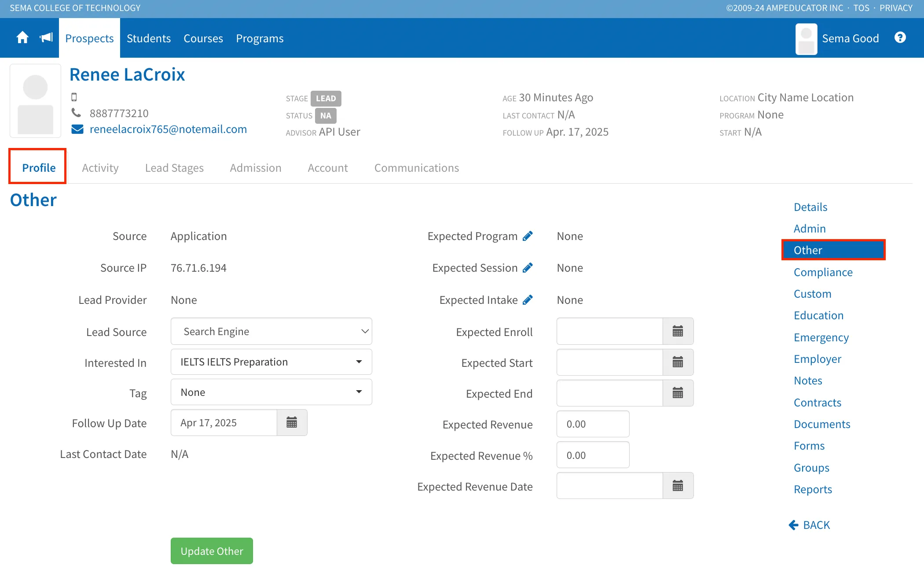Go to the home icon
The height and width of the screenshot is (576, 924).
[22, 38]
